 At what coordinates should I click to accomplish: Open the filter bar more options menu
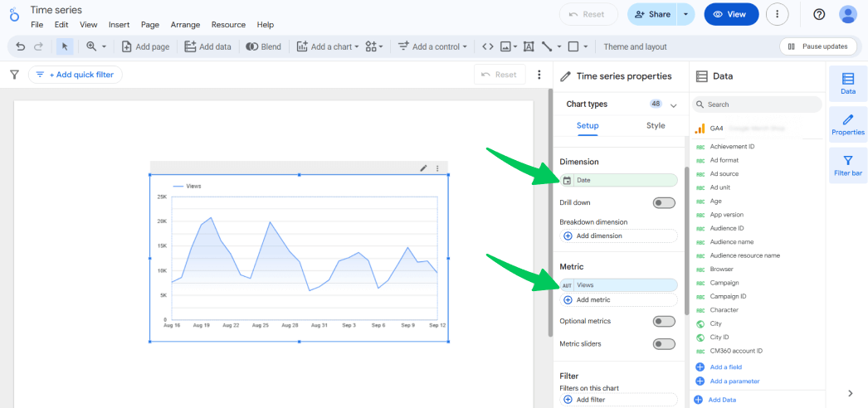pyautogui.click(x=539, y=75)
